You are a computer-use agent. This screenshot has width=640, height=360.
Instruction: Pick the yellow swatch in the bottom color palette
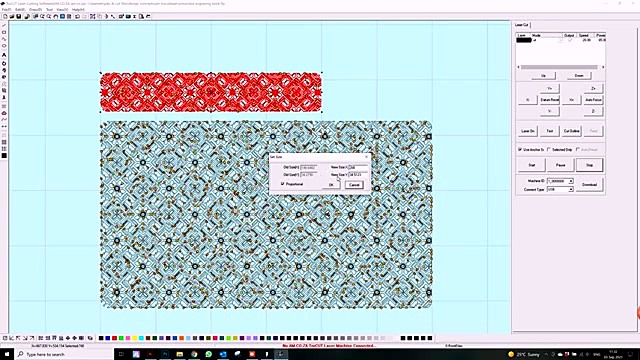[x=134, y=338]
